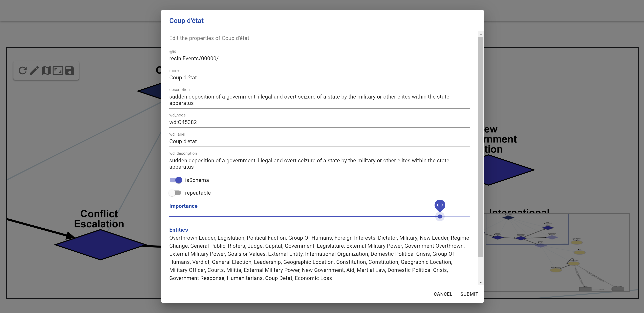Click the refresh graph icon

[23, 70]
